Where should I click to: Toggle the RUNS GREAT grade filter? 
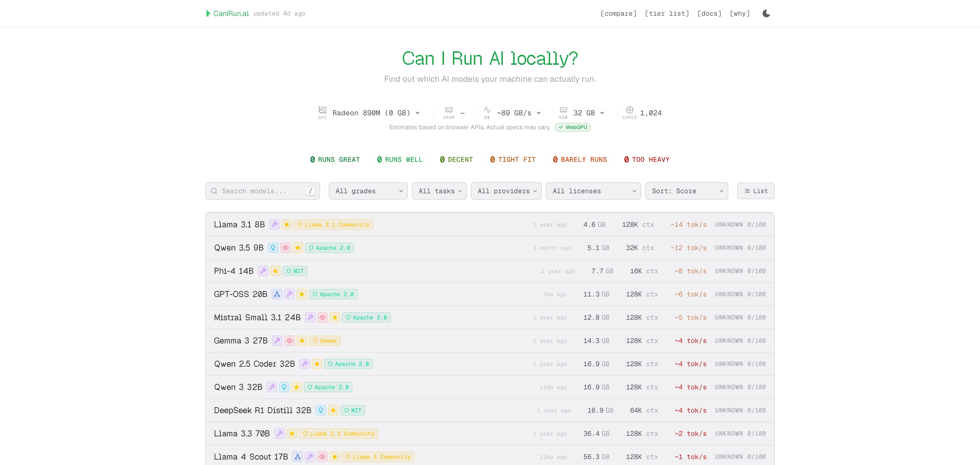tap(335, 160)
